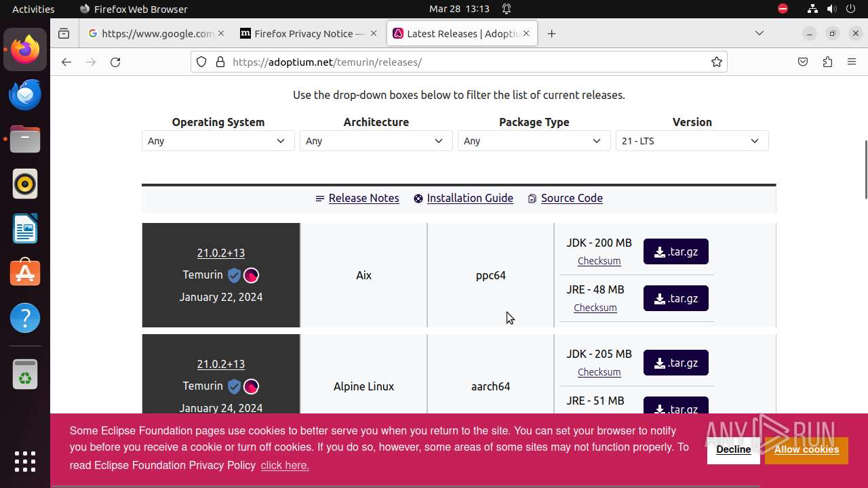
Task: Open the Files manager dock icon
Action: (25, 139)
